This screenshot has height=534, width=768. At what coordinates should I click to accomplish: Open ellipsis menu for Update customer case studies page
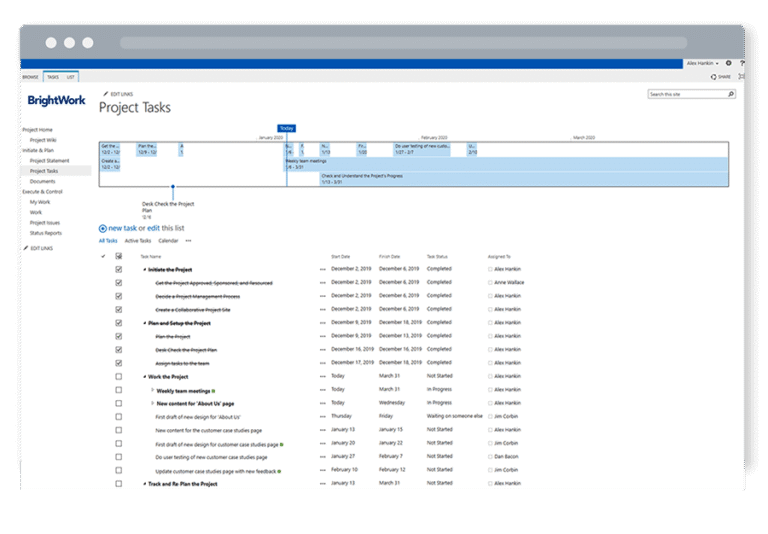point(322,470)
